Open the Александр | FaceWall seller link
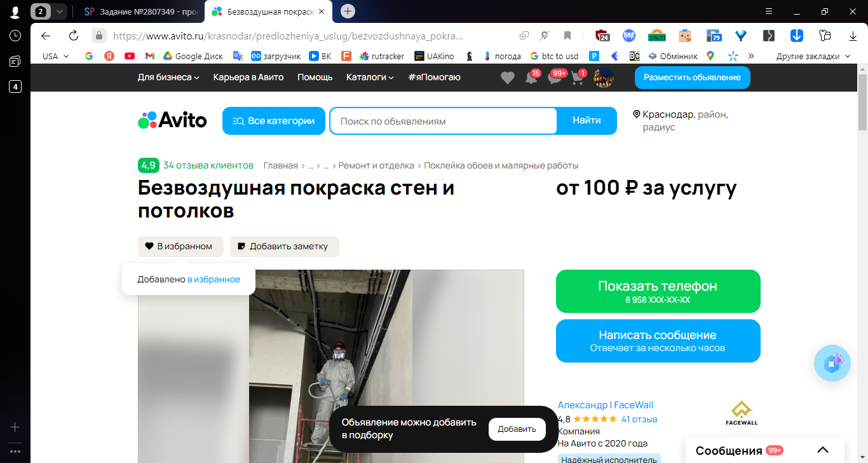 pyautogui.click(x=605, y=405)
